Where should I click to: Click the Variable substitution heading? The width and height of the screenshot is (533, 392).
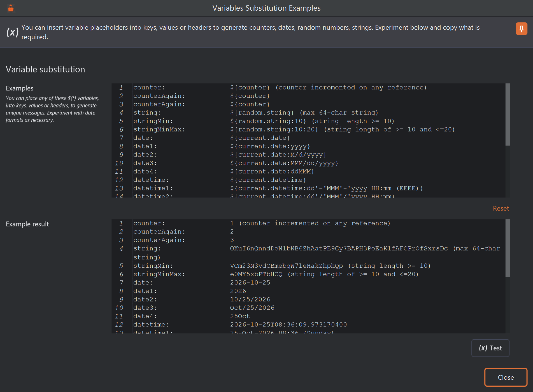coord(45,69)
